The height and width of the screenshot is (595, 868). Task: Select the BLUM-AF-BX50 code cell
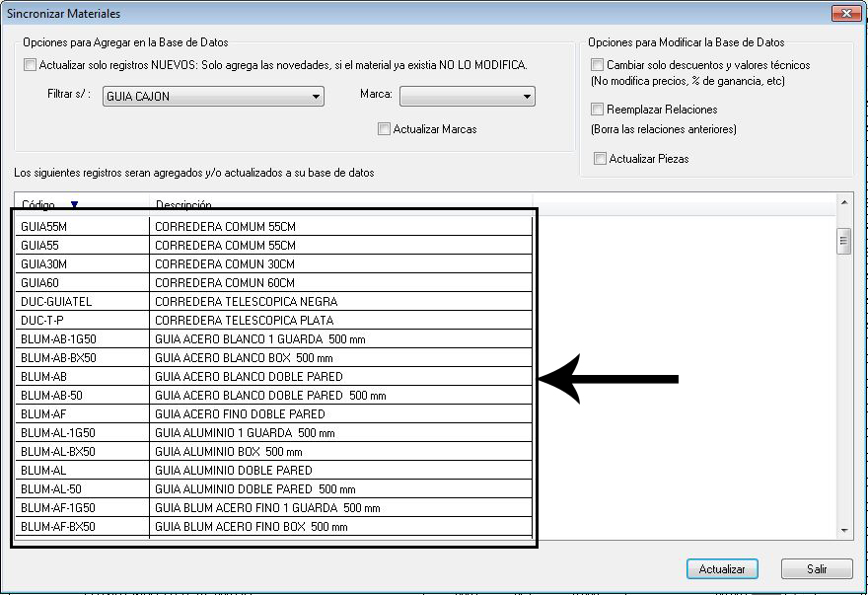(x=82, y=527)
